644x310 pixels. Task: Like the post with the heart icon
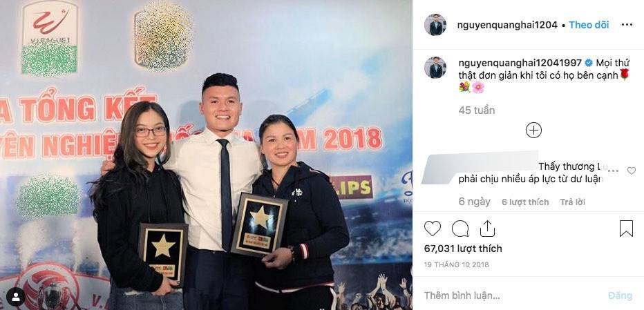click(432, 229)
